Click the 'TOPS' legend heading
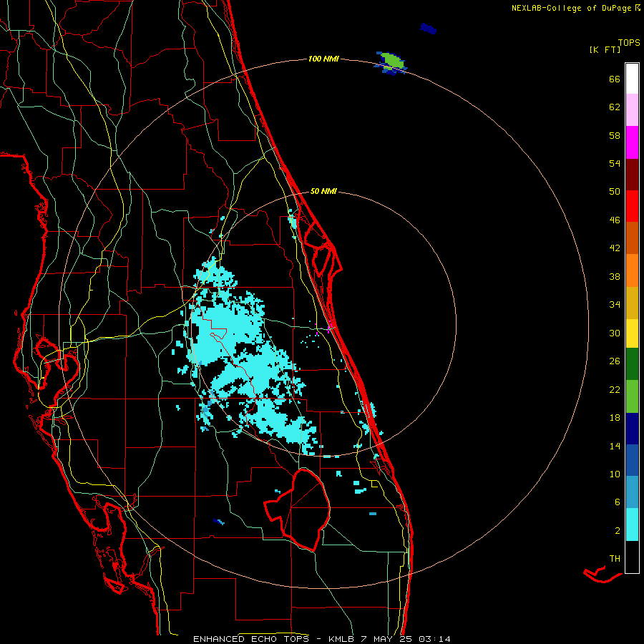 [x=629, y=43]
